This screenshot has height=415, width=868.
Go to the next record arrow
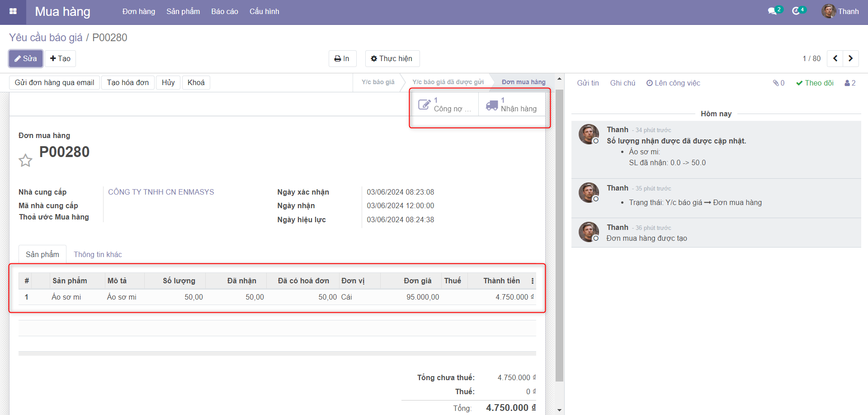click(850, 58)
